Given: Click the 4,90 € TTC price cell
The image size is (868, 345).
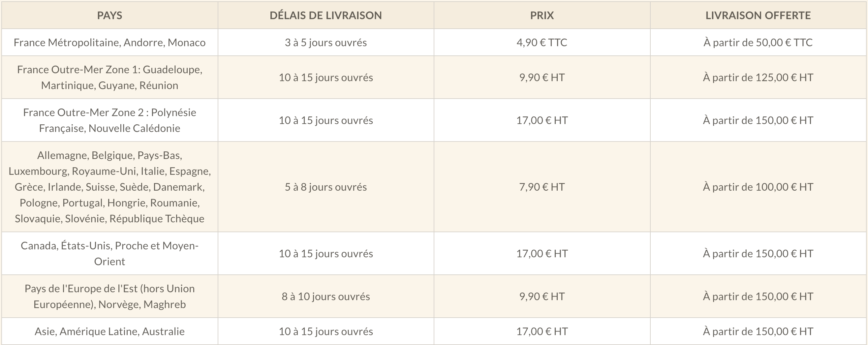Looking at the screenshot, I should 542,43.
